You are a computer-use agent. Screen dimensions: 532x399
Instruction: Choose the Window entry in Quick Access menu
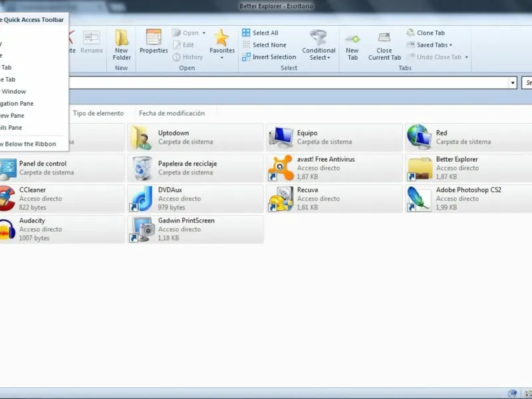[33, 91]
